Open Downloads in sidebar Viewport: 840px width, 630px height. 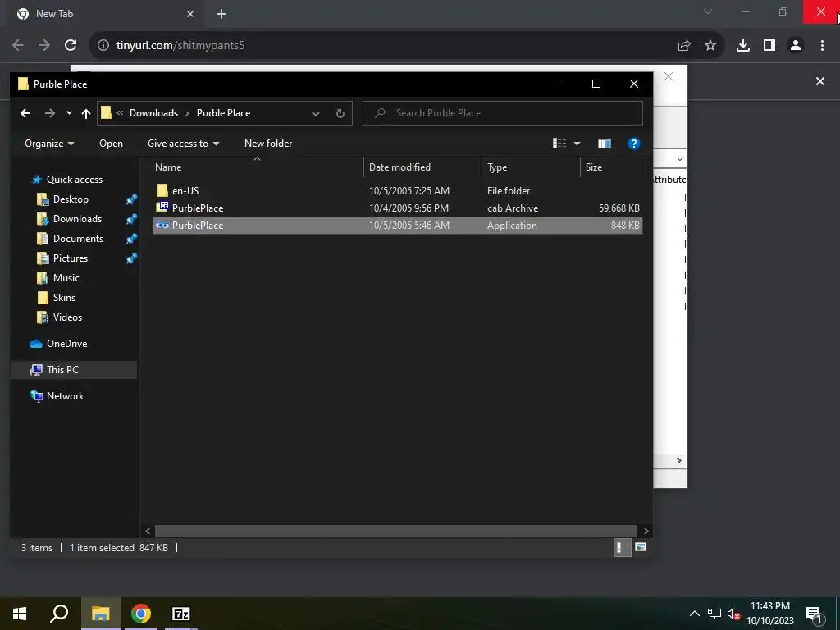(77, 219)
